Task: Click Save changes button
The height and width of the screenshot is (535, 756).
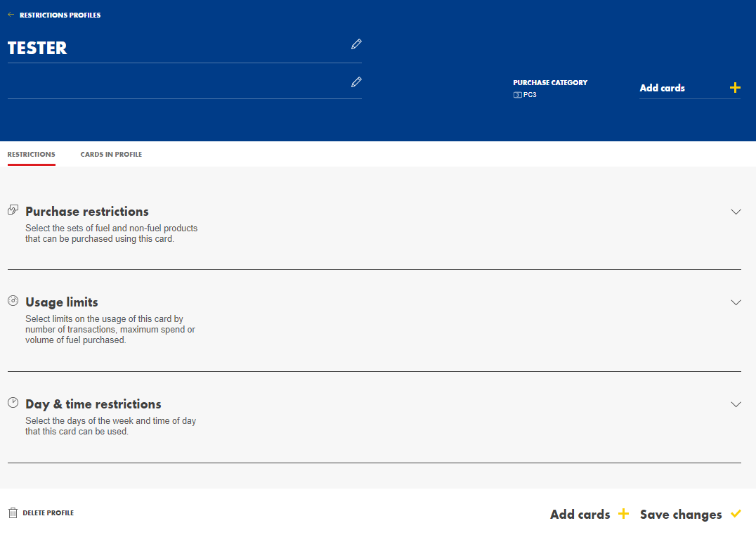Action: 680,515
